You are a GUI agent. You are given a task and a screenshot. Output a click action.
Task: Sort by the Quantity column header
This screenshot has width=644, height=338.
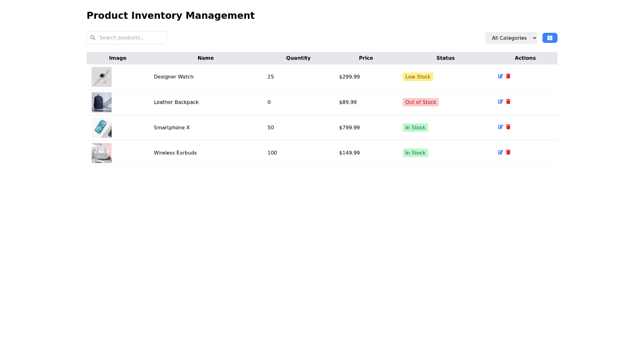pyautogui.click(x=298, y=58)
